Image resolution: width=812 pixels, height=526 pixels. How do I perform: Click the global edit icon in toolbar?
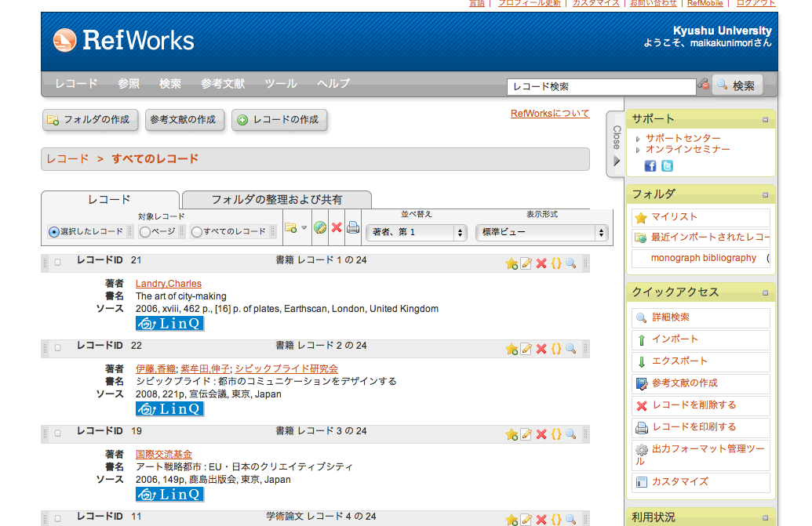(x=320, y=227)
